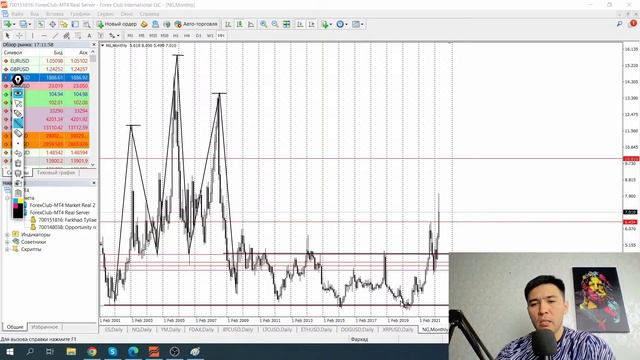Viewport: 640px width, 360px height.
Task: Switch to the W1 timeframe
Action: click(x=210, y=36)
